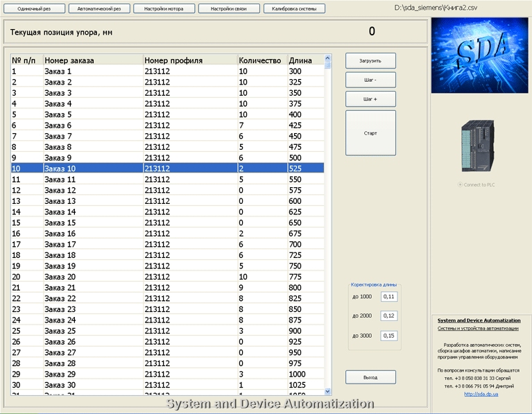
Task: Open Калибровка системы
Action: (294, 9)
